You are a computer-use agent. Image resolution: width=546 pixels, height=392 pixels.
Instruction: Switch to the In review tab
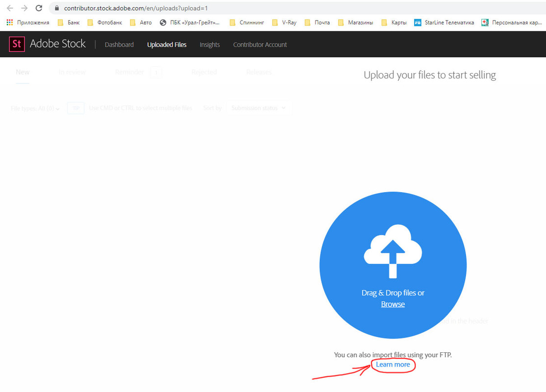pyautogui.click(x=72, y=72)
